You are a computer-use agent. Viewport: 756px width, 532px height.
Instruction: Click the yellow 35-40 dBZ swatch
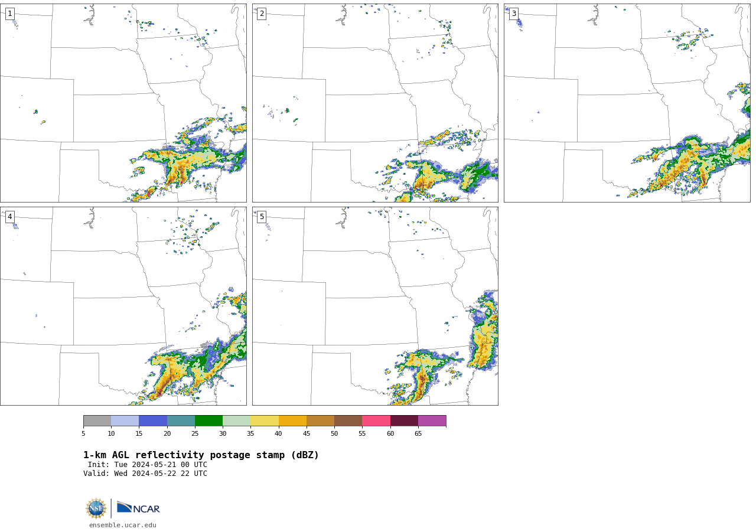click(265, 421)
